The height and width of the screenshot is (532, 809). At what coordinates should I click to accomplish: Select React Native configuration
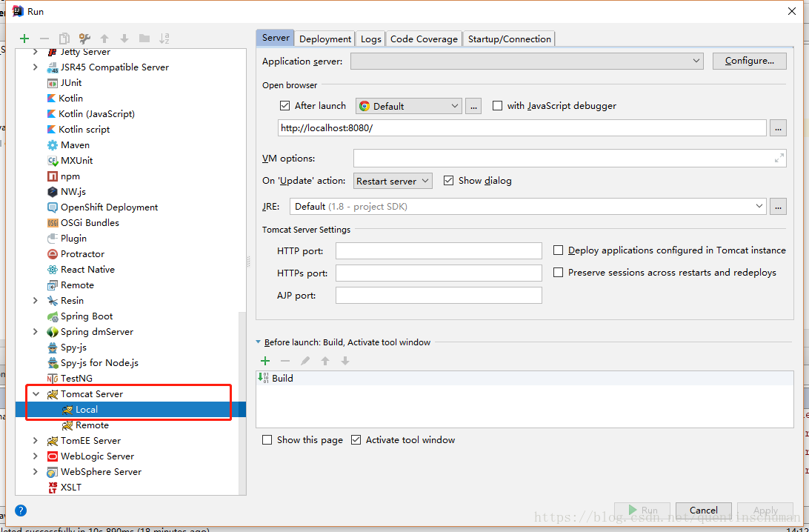pos(87,270)
